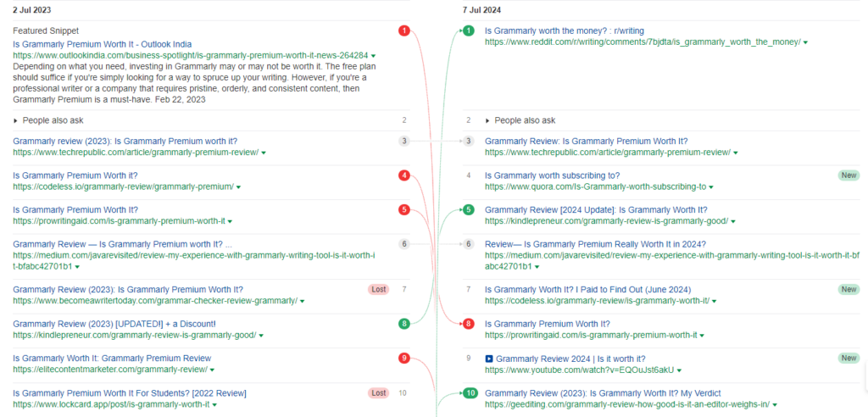Click the 2 Jul 2023 date heading

coord(31,10)
